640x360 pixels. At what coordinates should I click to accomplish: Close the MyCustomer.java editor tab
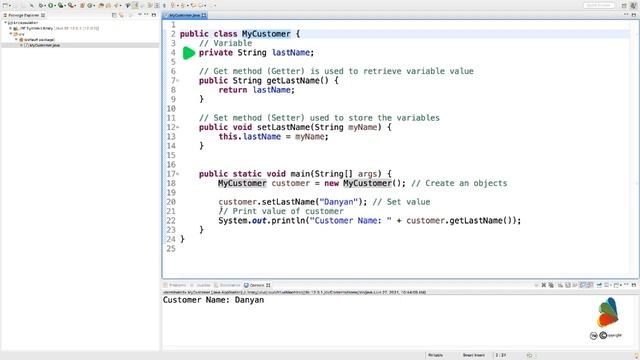click(x=204, y=15)
